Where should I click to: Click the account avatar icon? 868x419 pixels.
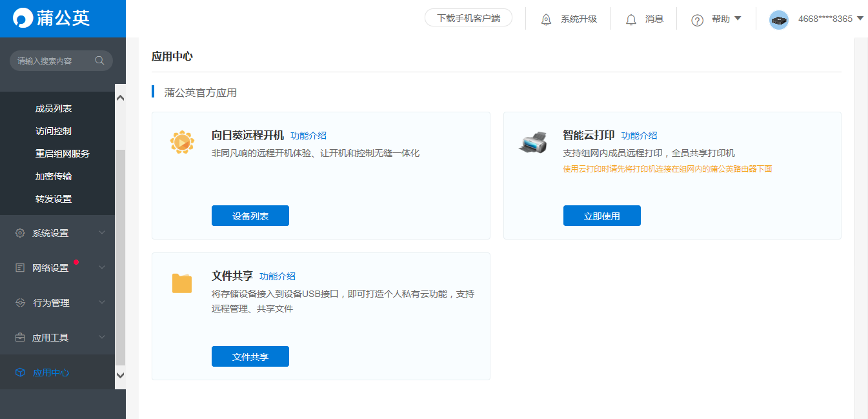click(779, 19)
